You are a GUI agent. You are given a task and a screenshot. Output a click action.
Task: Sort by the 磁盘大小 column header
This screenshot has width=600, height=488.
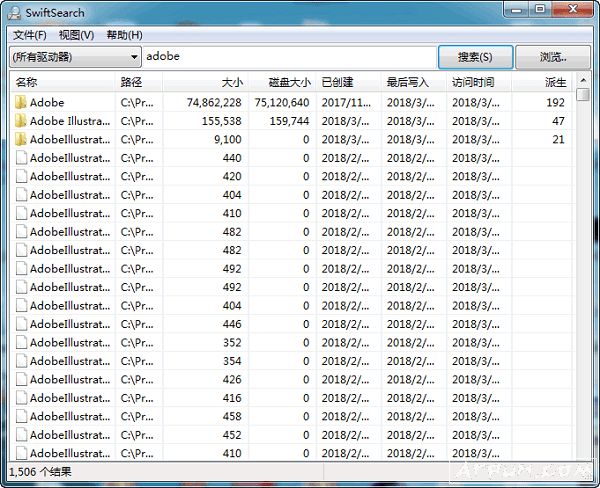(283, 82)
